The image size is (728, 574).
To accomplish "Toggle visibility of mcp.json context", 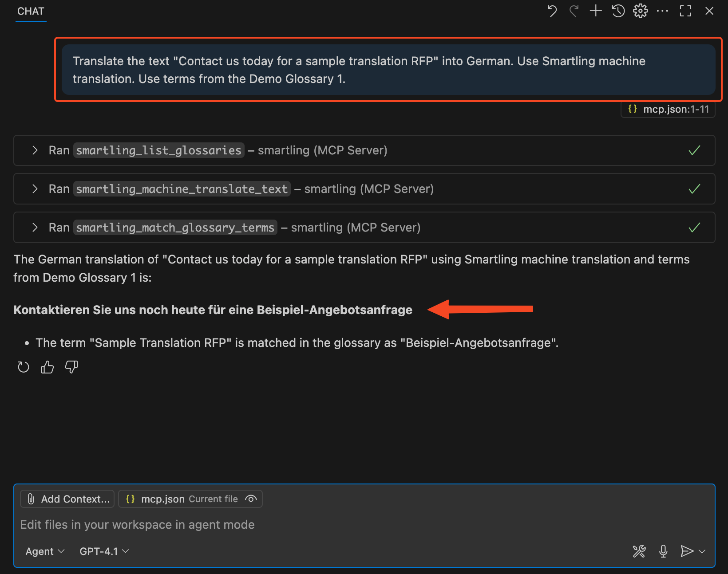I will [251, 499].
